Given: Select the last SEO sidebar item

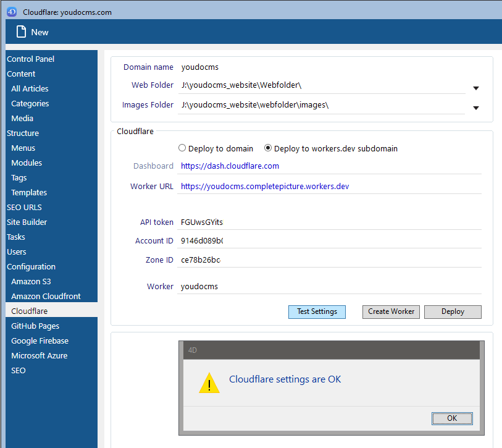Looking at the screenshot, I should pos(19,370).
